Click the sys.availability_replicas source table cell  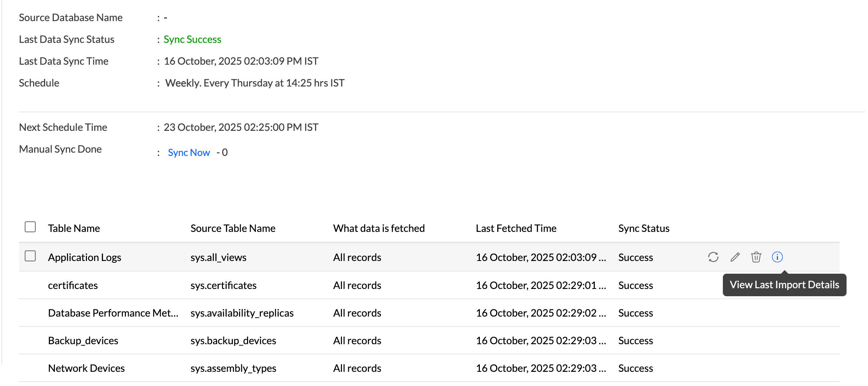pyautogui.click(x=242, y=313)
